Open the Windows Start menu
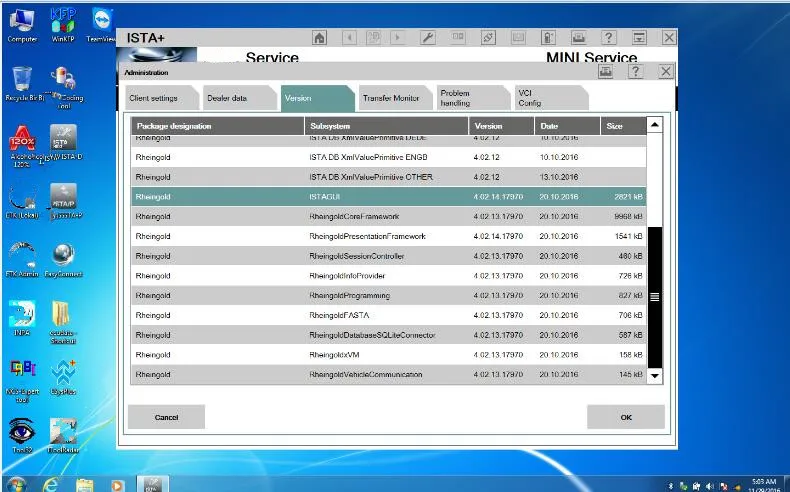 pyautogui.click(x=15, y=485)
